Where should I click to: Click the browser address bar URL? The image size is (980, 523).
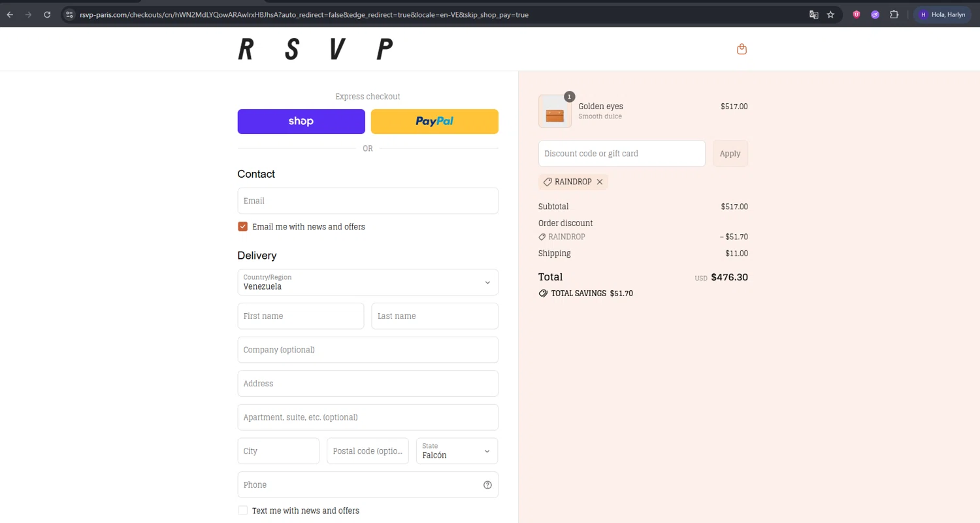click(x=304, y=14)
